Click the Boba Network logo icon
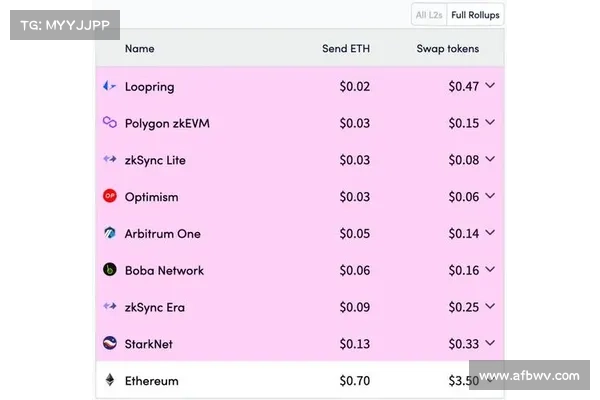Viewport: 600px width, 400px height. point(109,270)
